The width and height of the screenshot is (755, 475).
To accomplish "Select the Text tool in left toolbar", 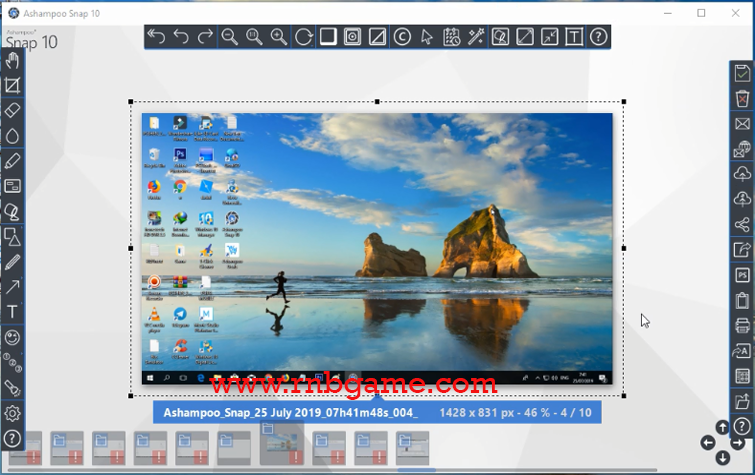I will pyautogui.click(x=12, y=312).
